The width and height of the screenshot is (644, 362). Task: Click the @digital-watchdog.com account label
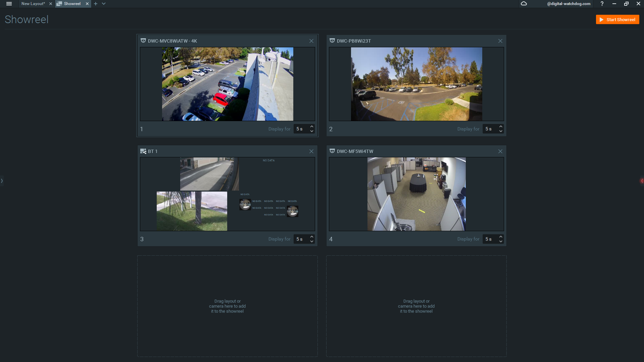(x=568, y=4)
